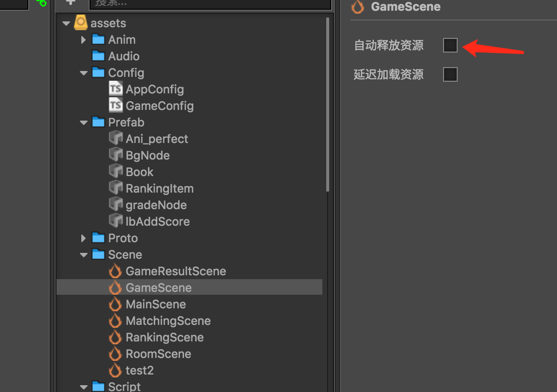Collapse the Prefab folder
The height and width of the screenshot is (392, 557).
point(84,123)
